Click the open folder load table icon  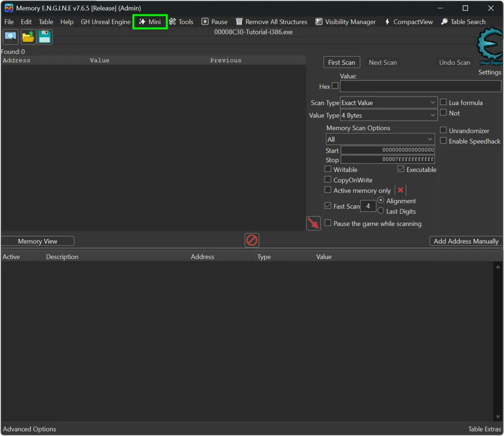click(x=28, y=36)
